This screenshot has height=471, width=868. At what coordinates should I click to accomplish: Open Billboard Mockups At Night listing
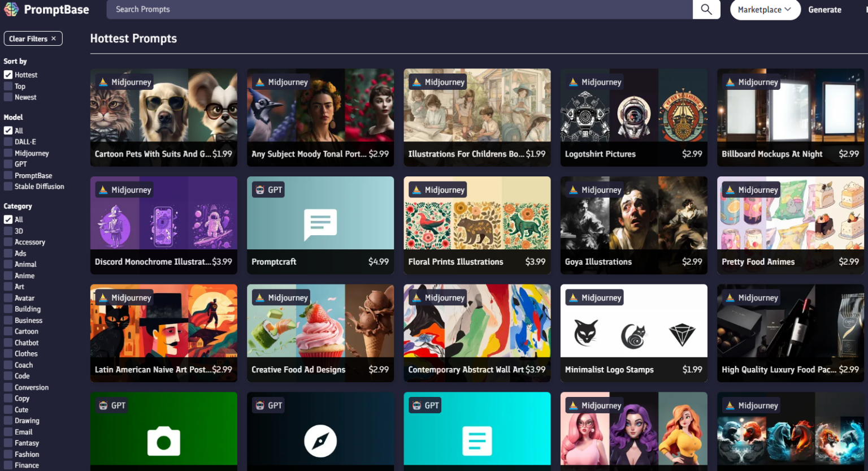pyautogui.click(x=790, y=117)
